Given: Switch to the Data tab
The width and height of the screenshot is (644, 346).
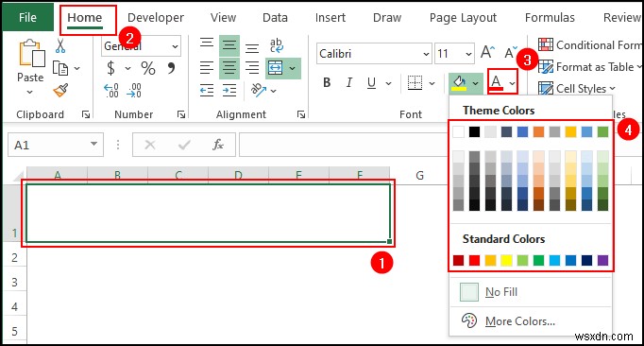Looking at the screenshot, I should 275,17.
